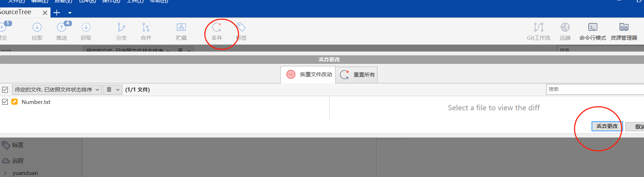Toggle the Number.txt file checkbox
644x177 pixels.
point(5,102)
